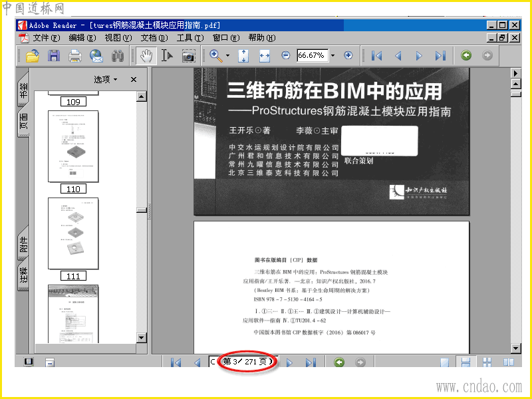The image size is (532, 399).
Task: Open the 帮助(H) menu
Action: 261,38
